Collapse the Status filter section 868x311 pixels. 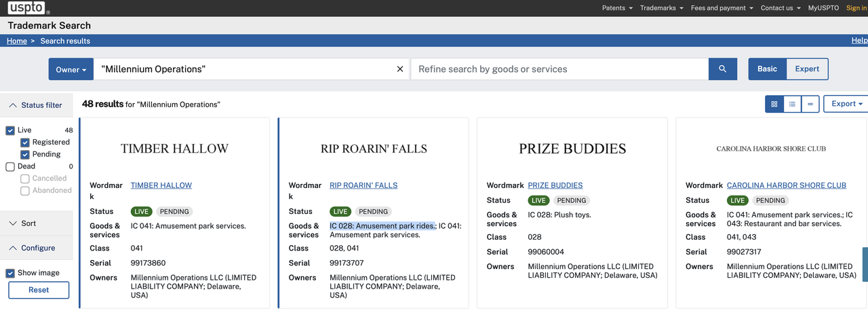coord(37,105)
